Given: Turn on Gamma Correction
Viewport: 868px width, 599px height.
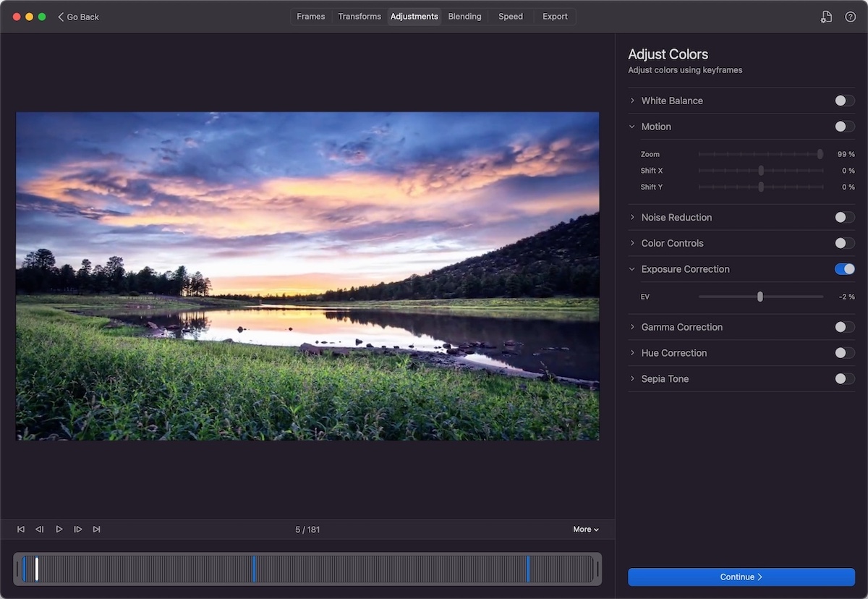Looking at the screenshot, I should (x=844, y=327).
